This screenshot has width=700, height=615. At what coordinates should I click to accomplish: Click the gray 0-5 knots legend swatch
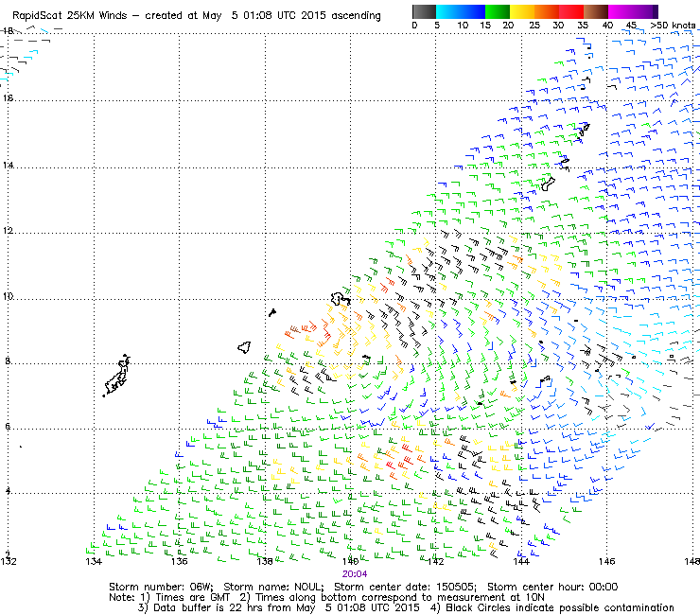[x=424, y=11]
